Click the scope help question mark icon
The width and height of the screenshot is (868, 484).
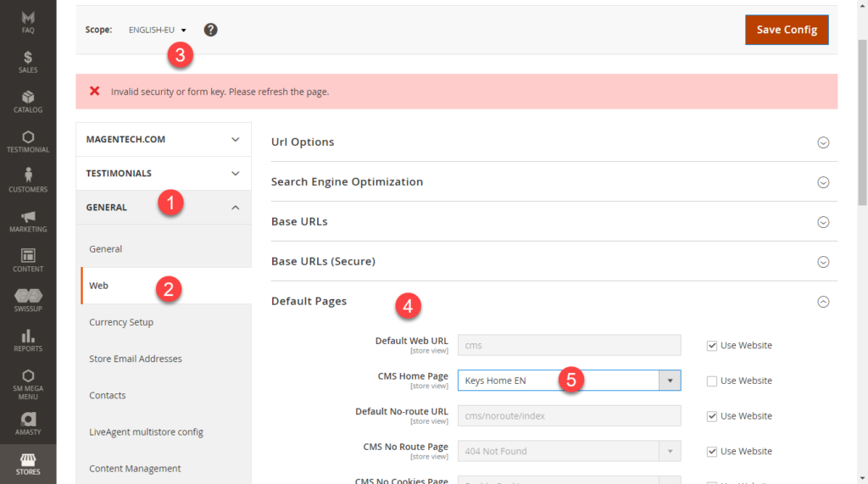pyautogui.click(x=211, y=30)
